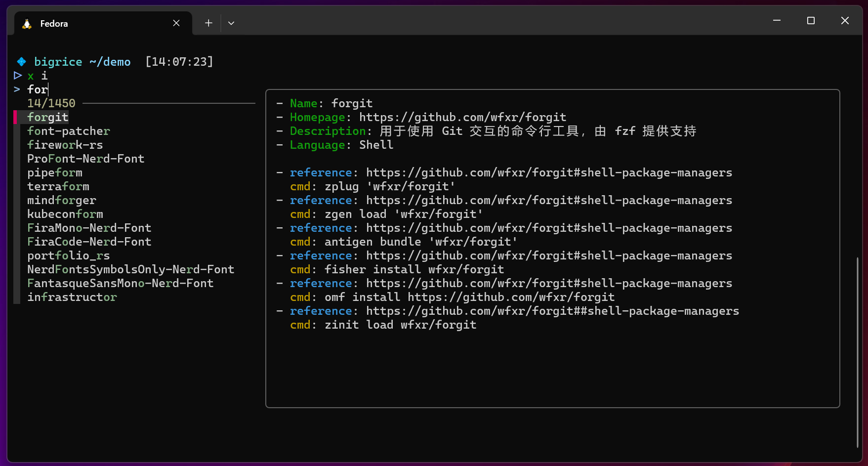Click the fzf search input 'for'
868x466 pixels.
coord(38,89)
